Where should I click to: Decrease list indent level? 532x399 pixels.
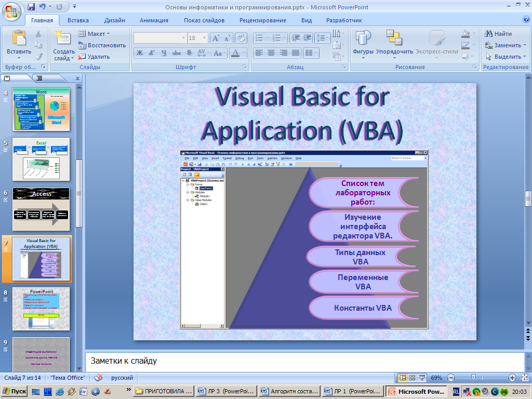pyautogui.click(x=296, y=38)
